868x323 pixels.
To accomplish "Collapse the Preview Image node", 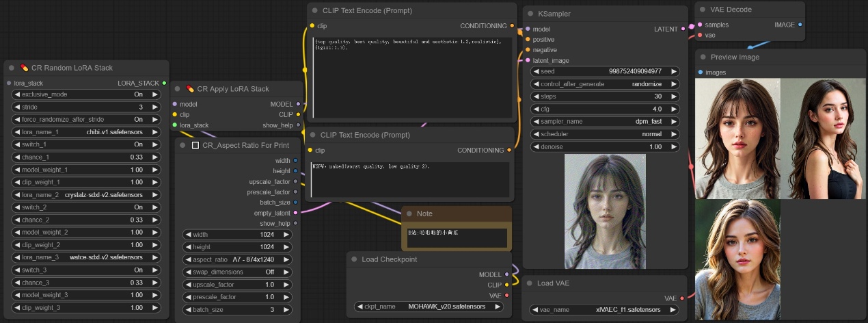I will (703, 57).
